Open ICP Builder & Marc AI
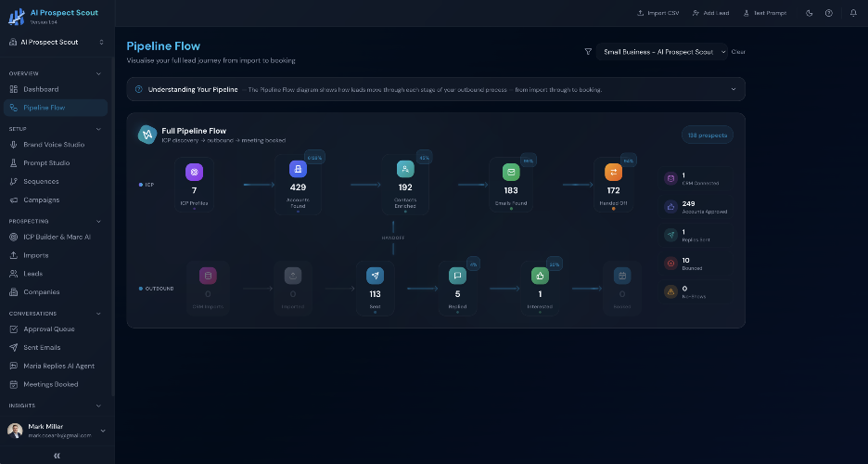The width and height of the screenshot is (868, 464). pos(56,237)
